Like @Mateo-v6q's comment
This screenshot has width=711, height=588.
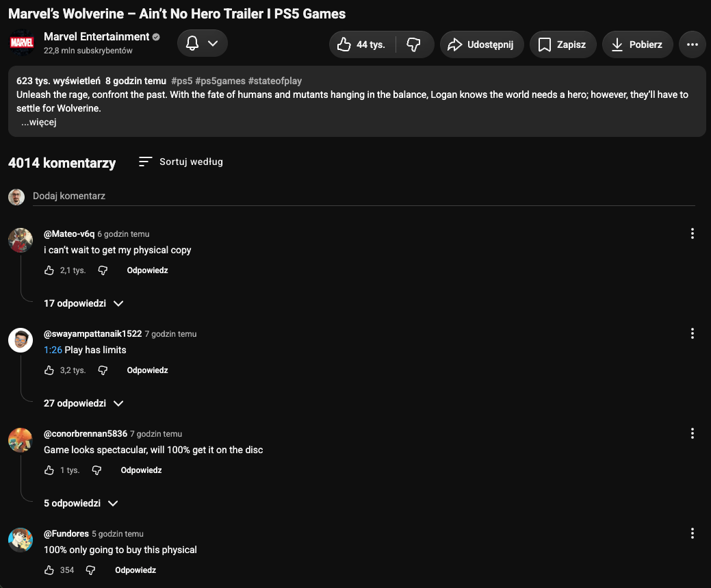coord(49,270)
